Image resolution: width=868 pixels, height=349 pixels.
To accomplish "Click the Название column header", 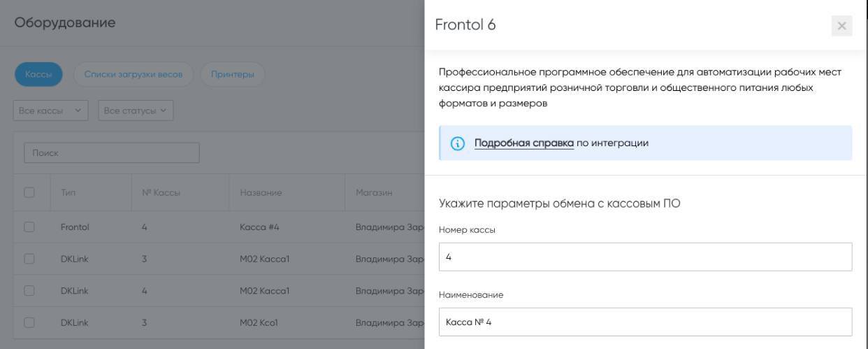I will coord(261,192).
